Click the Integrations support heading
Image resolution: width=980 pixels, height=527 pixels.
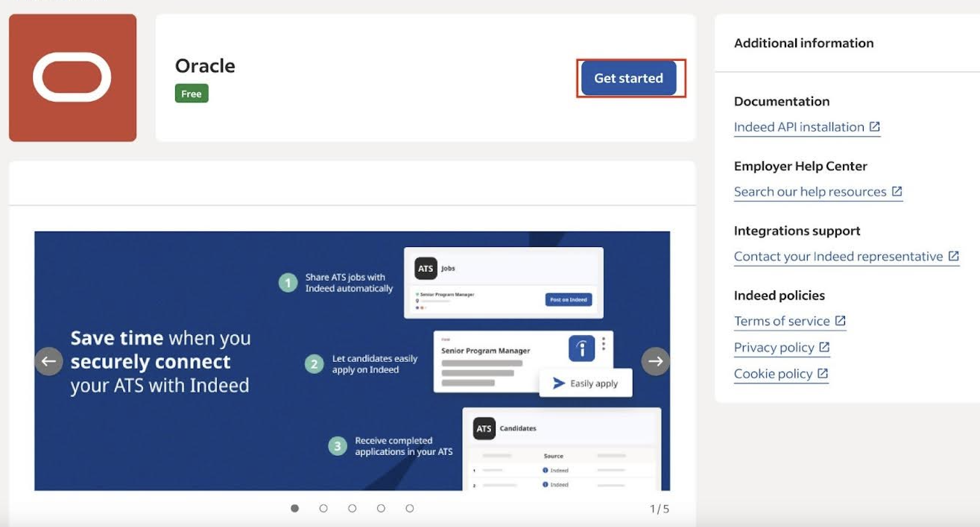pyautogui.click(x=797, y=231)
